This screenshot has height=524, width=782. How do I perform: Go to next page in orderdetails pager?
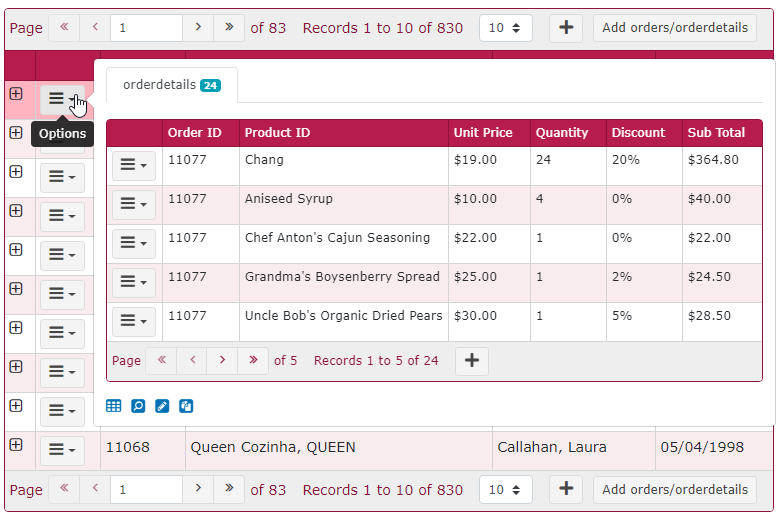point(222,361)
